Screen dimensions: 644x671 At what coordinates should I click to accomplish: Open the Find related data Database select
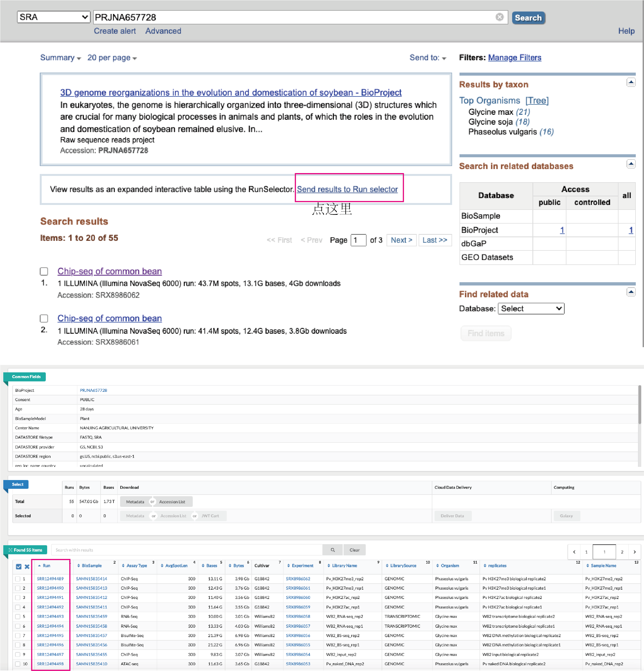[531, 309]
